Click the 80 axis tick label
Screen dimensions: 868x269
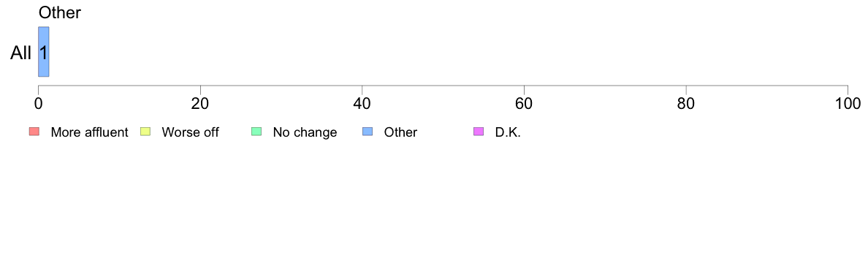pos(686,103)
